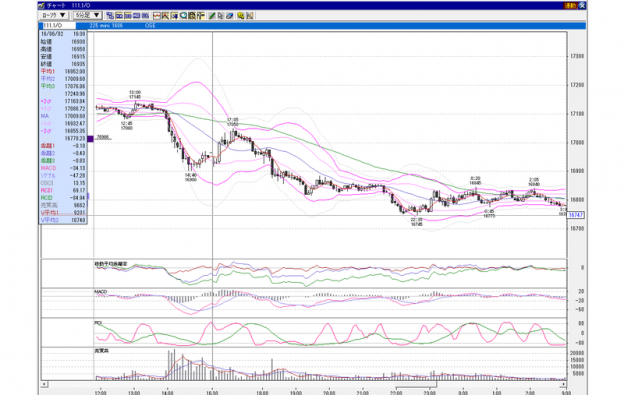This screenshot has width=624, height=395.
Task: Select the arrow pointer tool
Action: click(x=220, y=16)
